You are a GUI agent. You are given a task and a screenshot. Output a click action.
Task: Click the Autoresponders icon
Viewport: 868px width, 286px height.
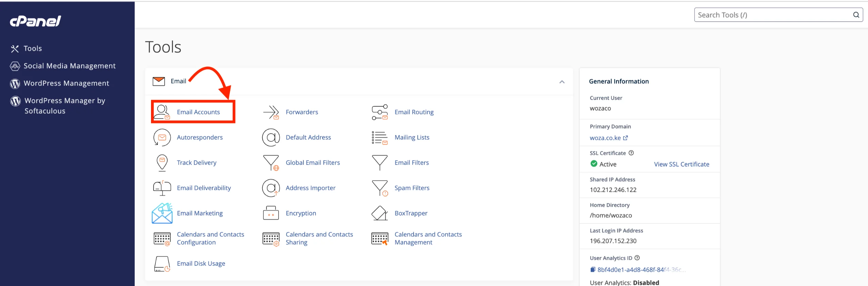tap(162, 137)
